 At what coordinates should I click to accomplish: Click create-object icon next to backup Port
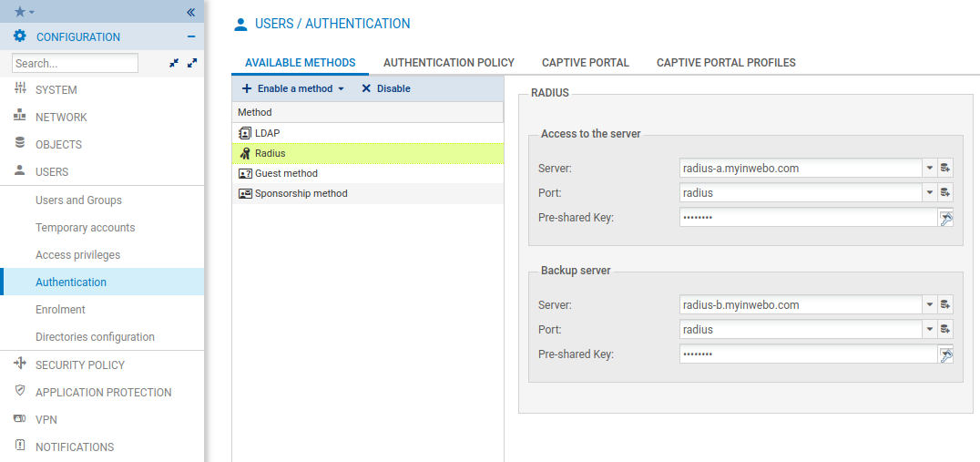tap(945, 330)
